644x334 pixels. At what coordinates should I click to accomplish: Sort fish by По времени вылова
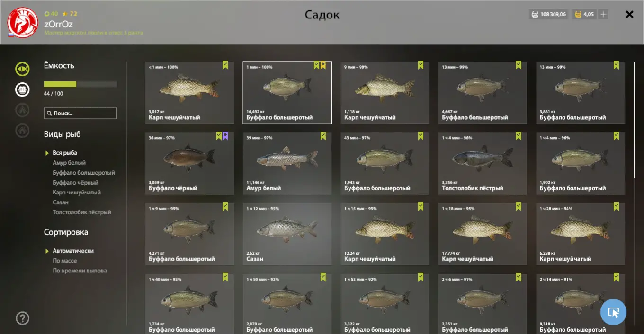click(80, 271)
